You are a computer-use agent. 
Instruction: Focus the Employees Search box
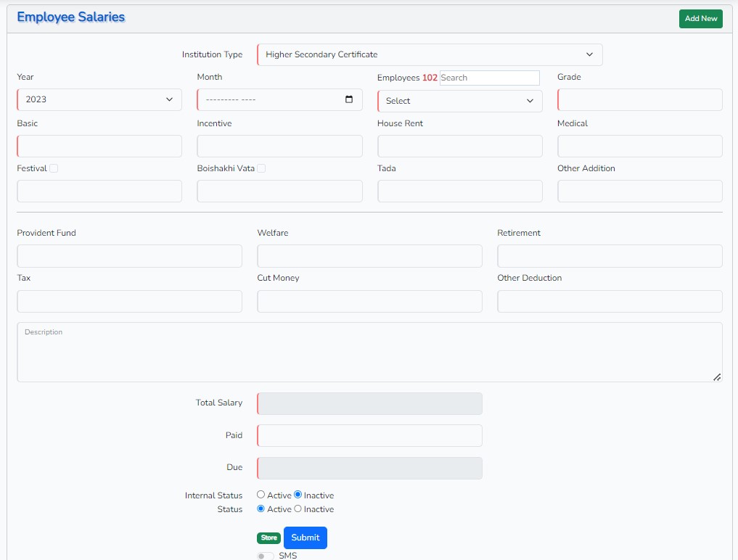click(490, 78)
